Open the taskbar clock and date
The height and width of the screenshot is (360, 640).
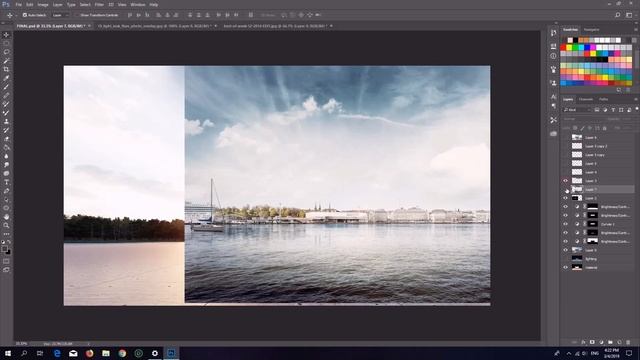(x=611, y=353)
